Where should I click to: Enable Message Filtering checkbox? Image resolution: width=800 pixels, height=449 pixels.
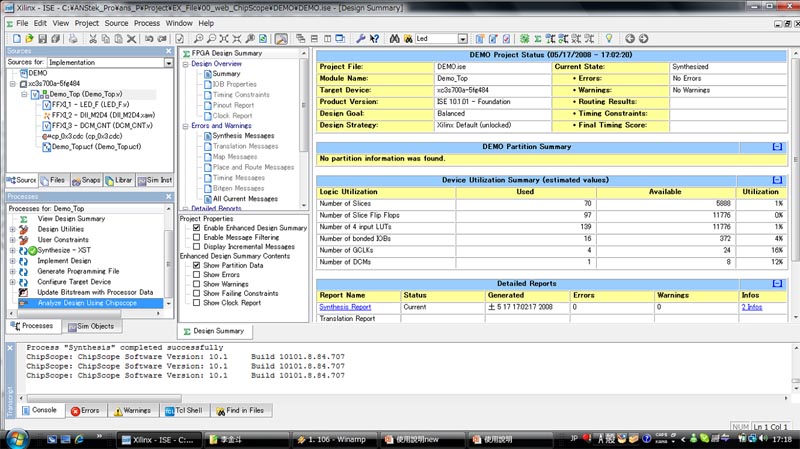point(196,237)
